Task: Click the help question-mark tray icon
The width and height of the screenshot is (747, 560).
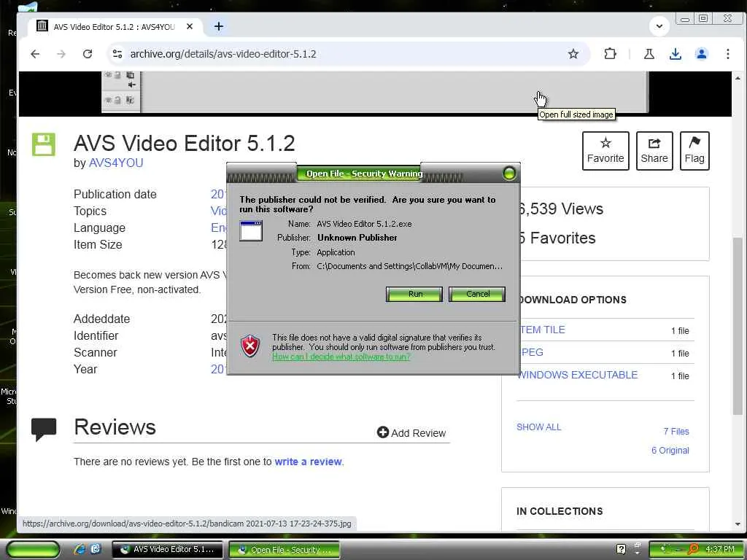Action: [x=621, y=550]
